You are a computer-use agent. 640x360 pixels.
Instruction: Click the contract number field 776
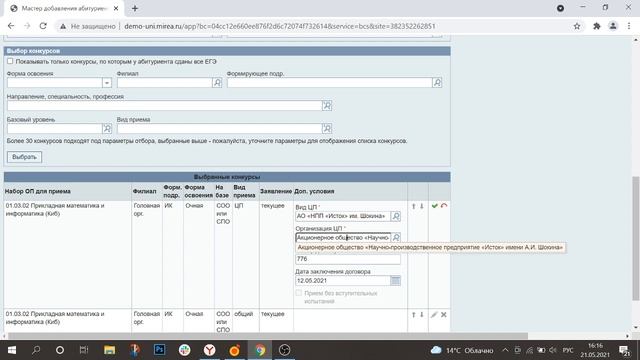[348, 259]
